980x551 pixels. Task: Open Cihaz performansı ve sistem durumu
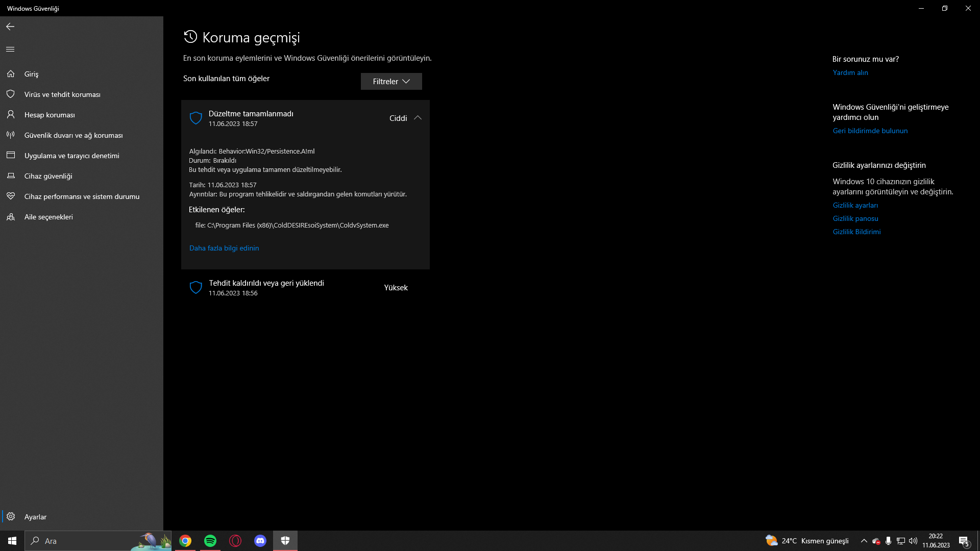point(82,196)
